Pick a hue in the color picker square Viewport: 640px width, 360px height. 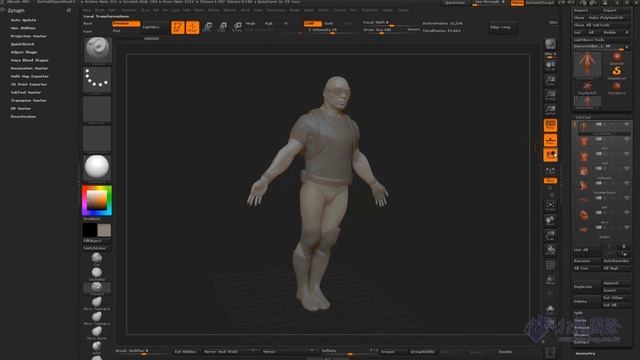pyautogui.click(x=97, y=200)
